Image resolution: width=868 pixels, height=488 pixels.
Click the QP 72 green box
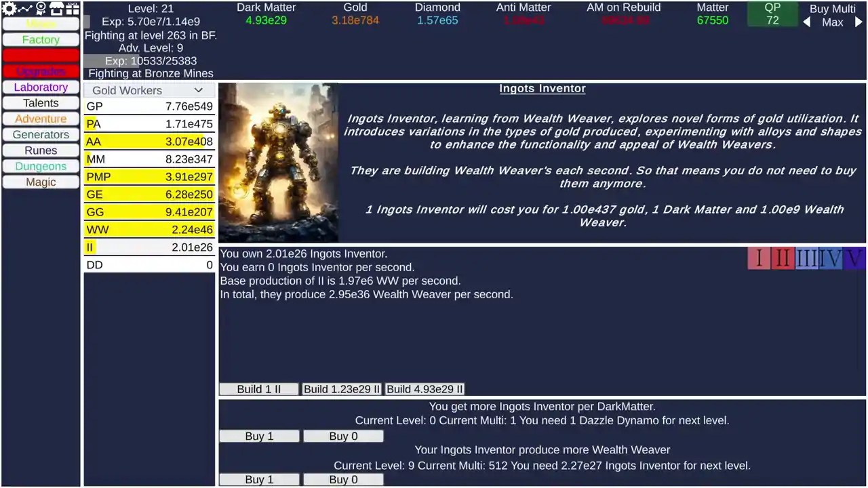[x=772, y=14]
